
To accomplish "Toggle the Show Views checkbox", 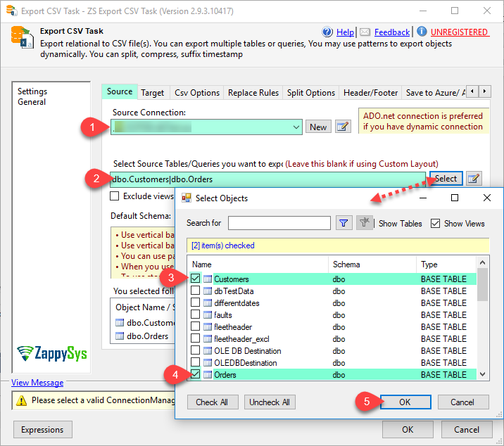I will [435, 223].
